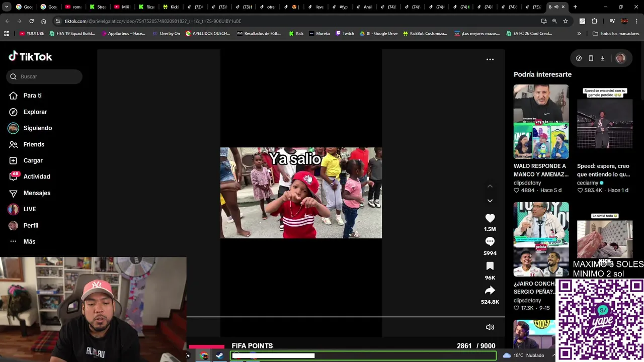Open the Google Drive bookmark

click(x=378, y=34)
